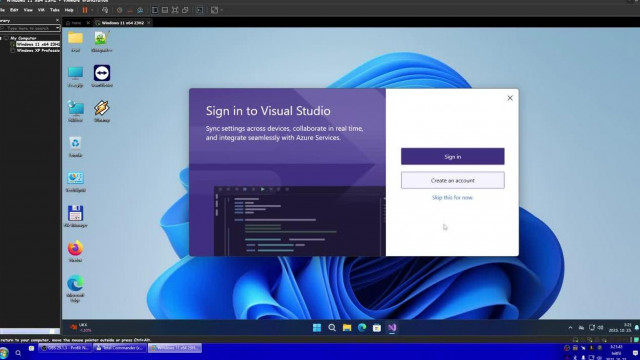Viewport: 640px width, 360px height.
Task: Open the VMware View menu
Action: (28, 10)
